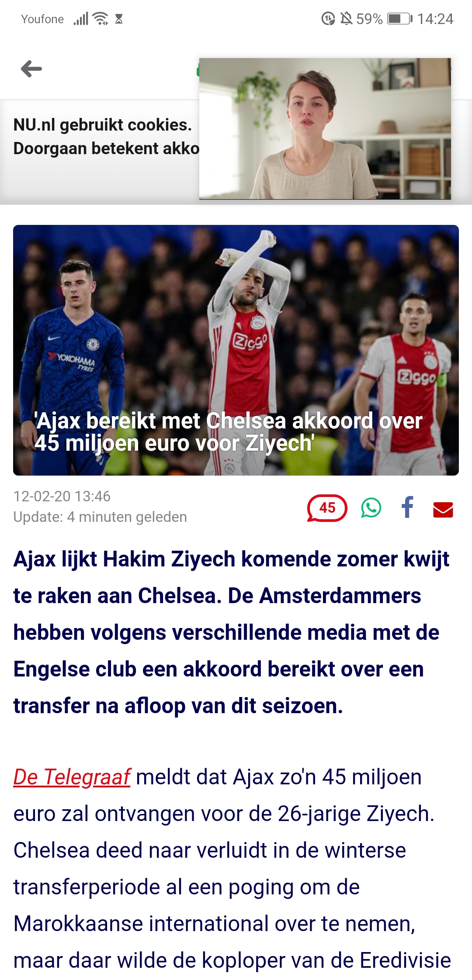Share article on Facebook icon

tap(407, 507)
